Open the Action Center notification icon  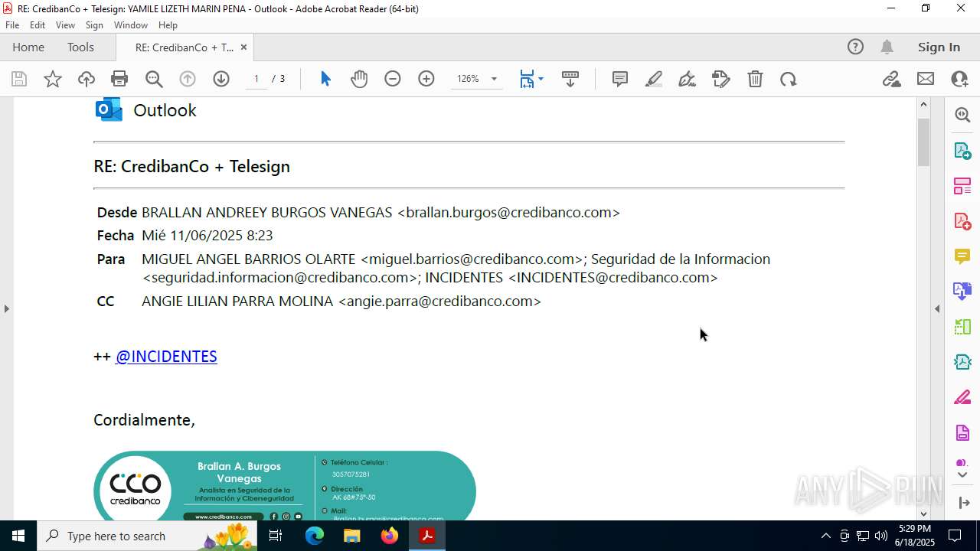(x=955, y=536)
